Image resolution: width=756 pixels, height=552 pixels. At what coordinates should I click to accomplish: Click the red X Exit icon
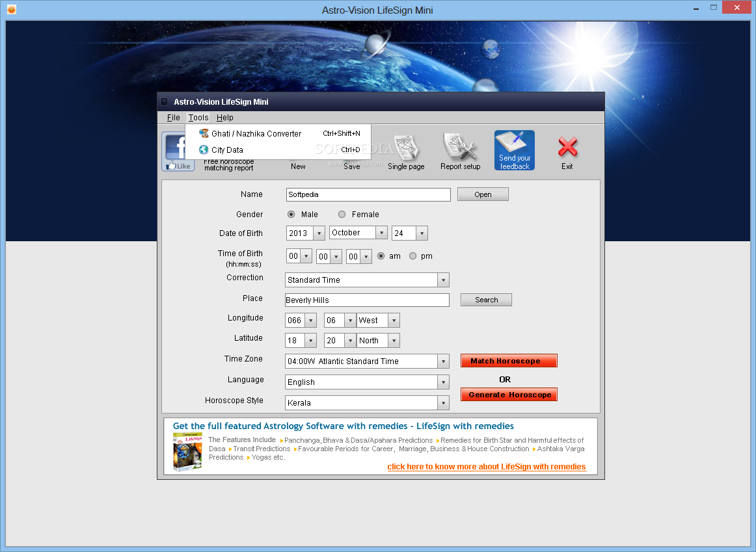[567, 147]
